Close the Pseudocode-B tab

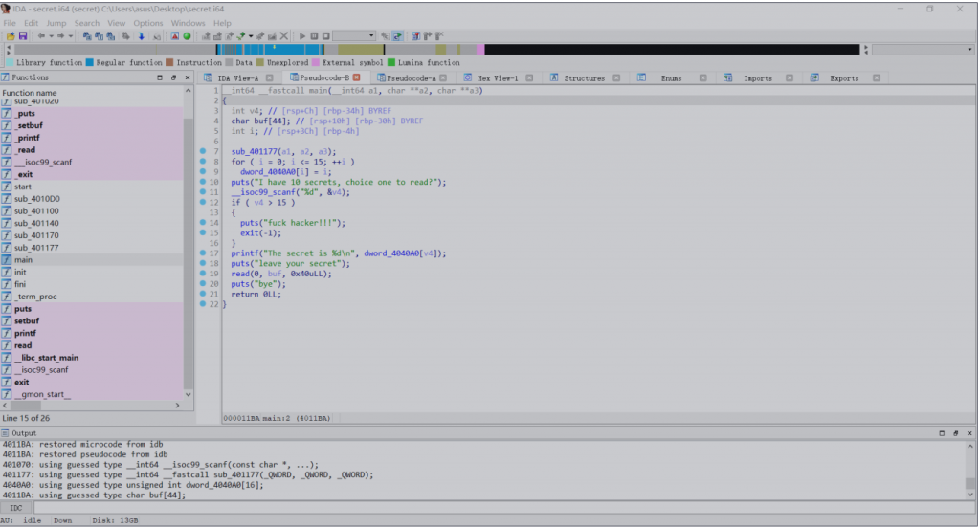click(x=356, y=77)
